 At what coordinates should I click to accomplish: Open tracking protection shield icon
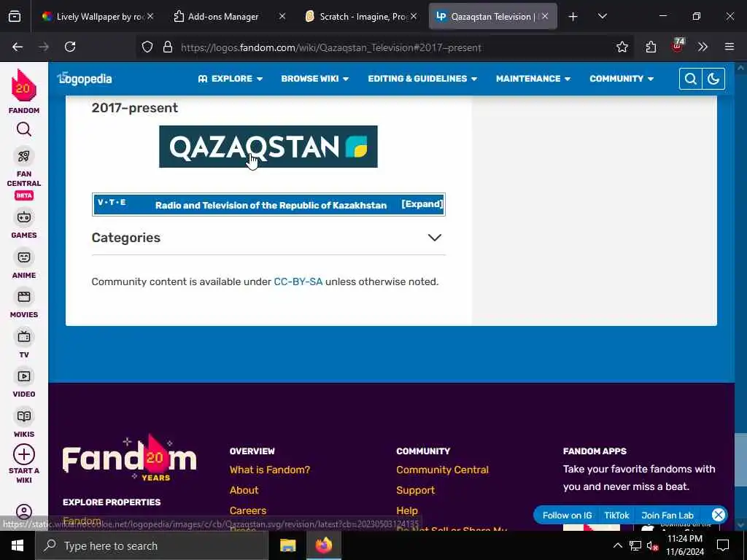click(x=147, y=47)
